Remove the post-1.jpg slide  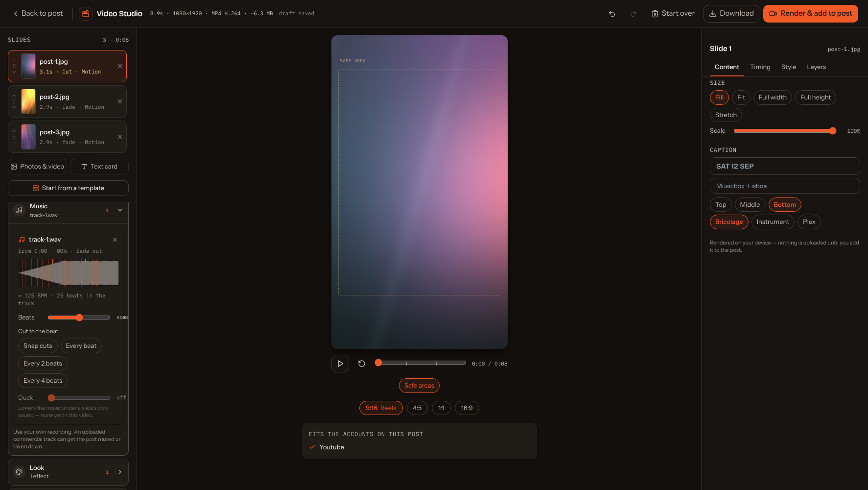(x=120, y=66)
